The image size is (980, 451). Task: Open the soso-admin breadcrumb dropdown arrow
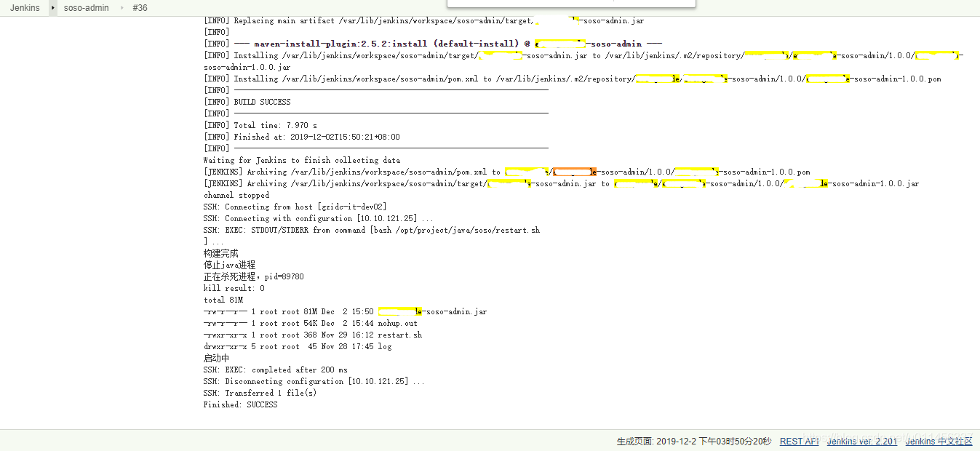[x=122, y=8]
